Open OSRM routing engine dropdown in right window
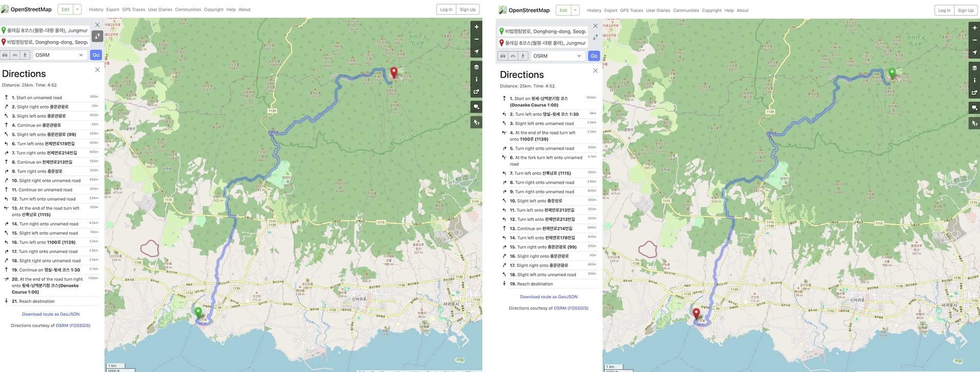980x372 pixels. pyautogui.click(x=558, y=56)
